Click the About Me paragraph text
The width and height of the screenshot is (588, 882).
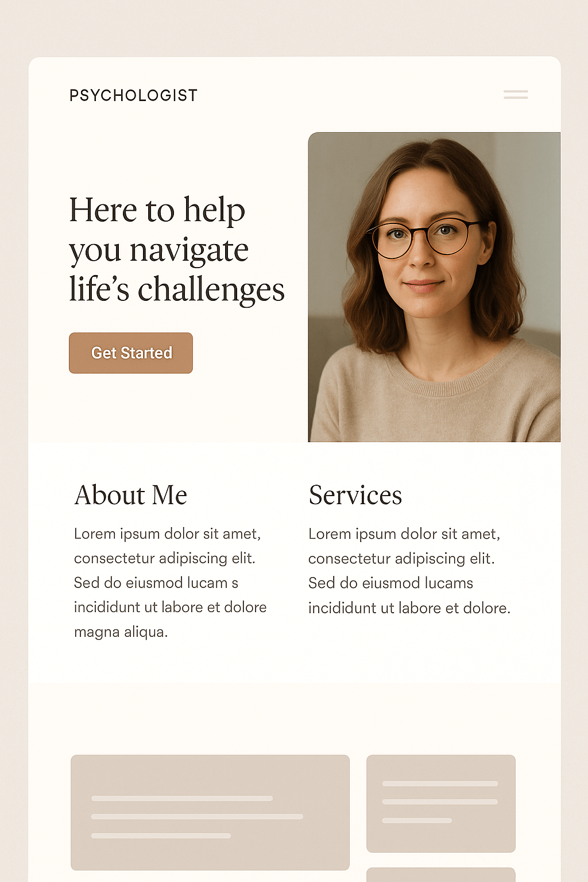[171, 583]
